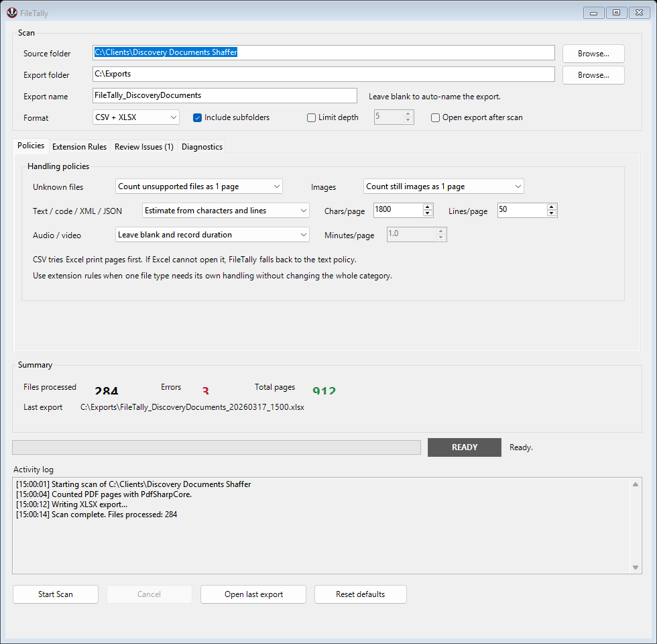The width and height of the screenshot is (657, 644).
Task: Enable Open export after scan
Action: point(435,117)
